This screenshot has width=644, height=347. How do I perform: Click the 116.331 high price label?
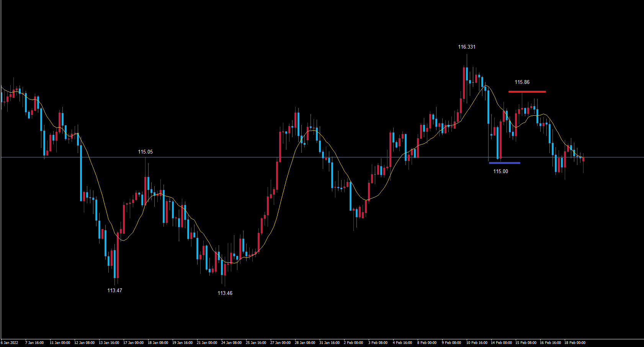point(466,47)
